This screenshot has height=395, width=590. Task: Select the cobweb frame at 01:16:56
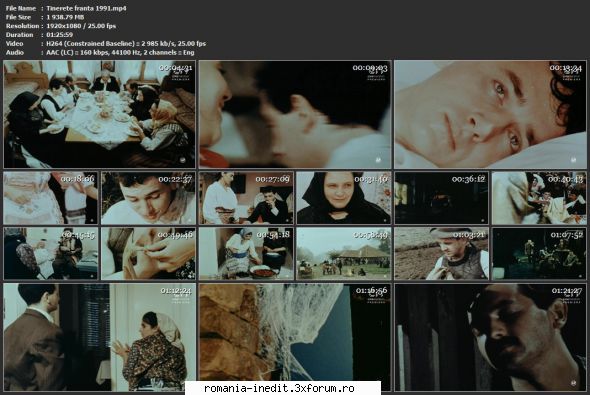pos(295,337)
